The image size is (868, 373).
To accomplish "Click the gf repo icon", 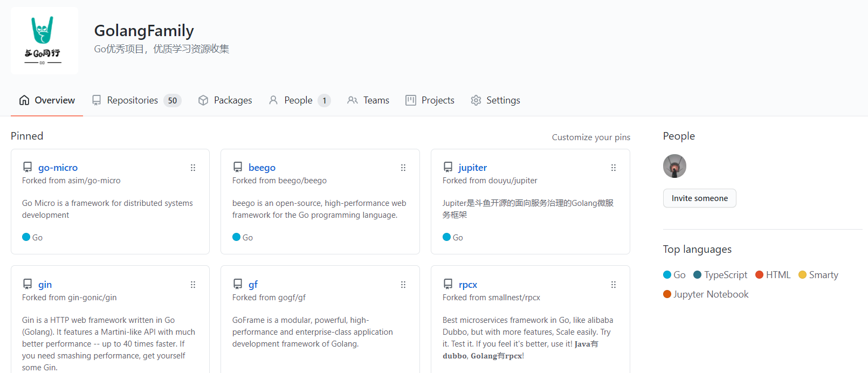I will [x=238, y=284].
